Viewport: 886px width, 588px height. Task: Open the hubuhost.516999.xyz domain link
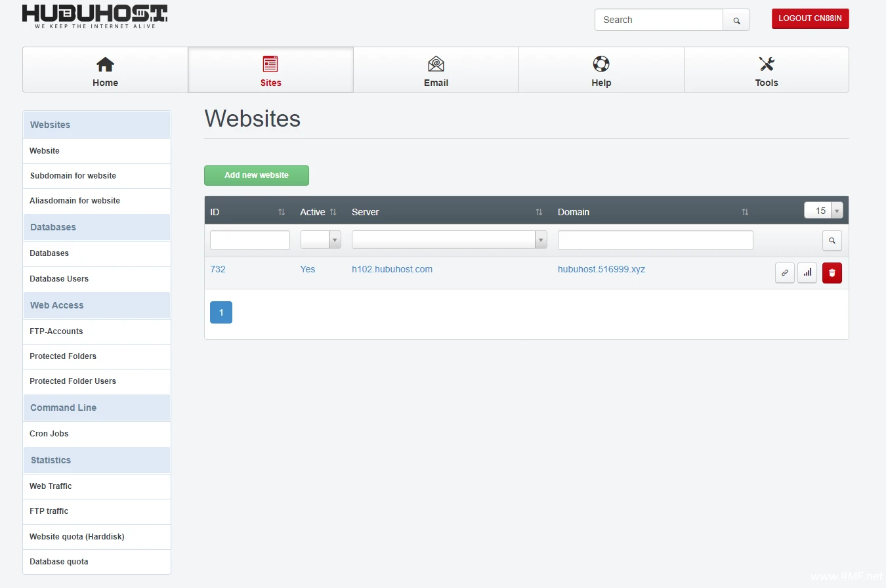601,269
